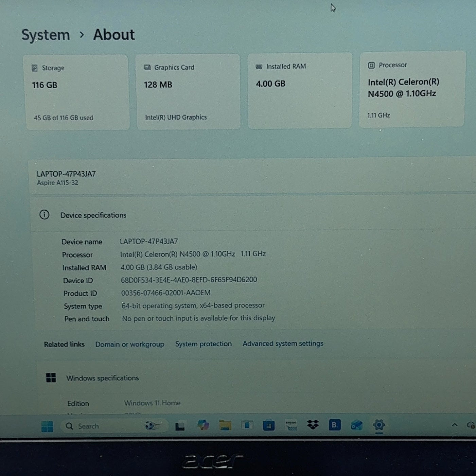Select the No pen or touch input text

tap(199, 318)
